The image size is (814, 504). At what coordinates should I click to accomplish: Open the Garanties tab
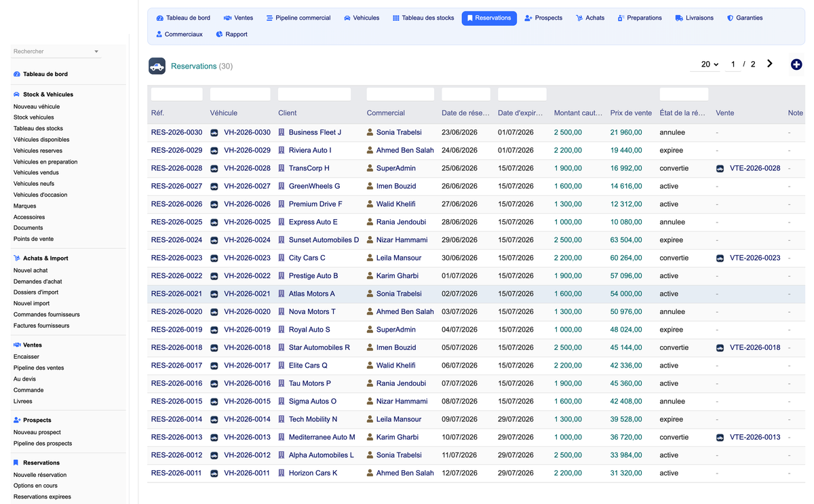(x=745, y=18)
